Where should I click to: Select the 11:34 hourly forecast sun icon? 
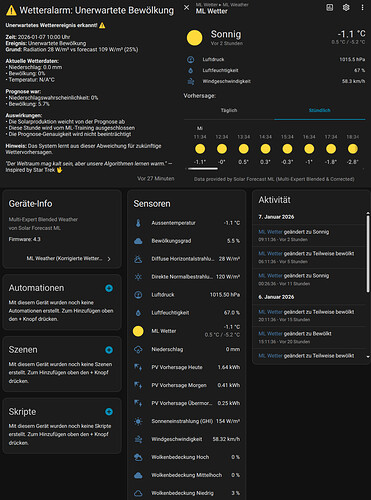[x=200, y=149]
